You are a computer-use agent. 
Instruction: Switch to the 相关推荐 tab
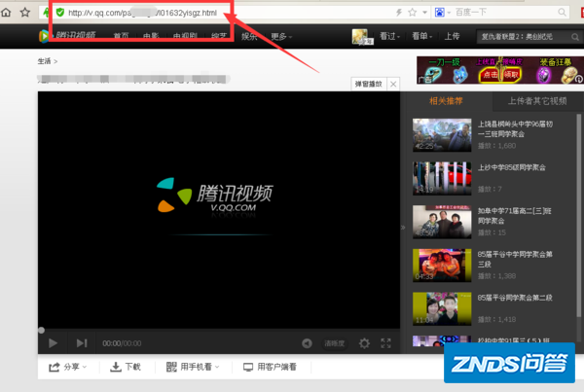[x=446, y=101]
